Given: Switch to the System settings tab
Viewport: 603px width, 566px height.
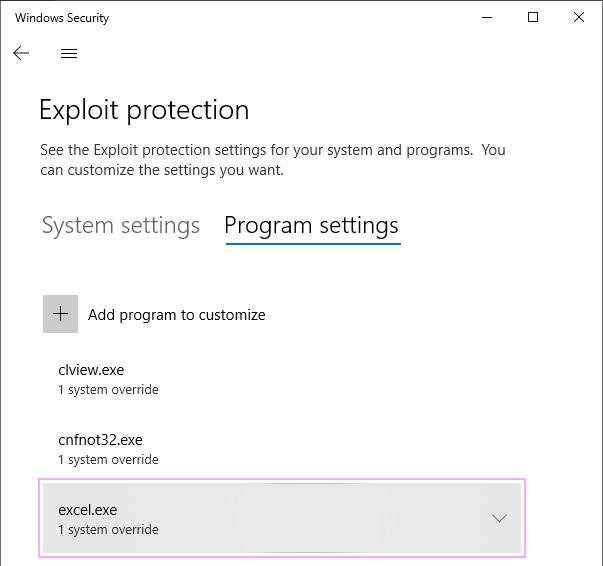Looking at the screenshot, I should pos(121,225).
